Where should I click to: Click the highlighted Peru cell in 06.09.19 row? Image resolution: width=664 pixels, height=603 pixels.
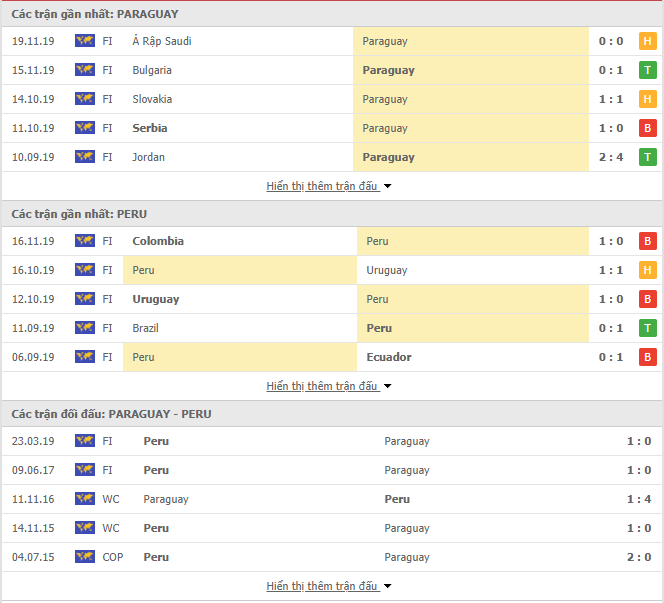coord(240,357)
